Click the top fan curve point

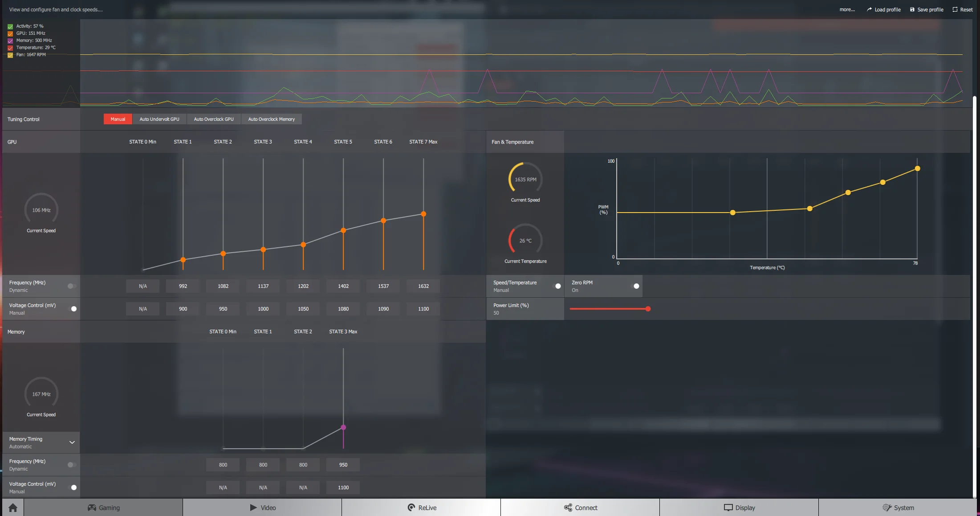coord(918,168)
